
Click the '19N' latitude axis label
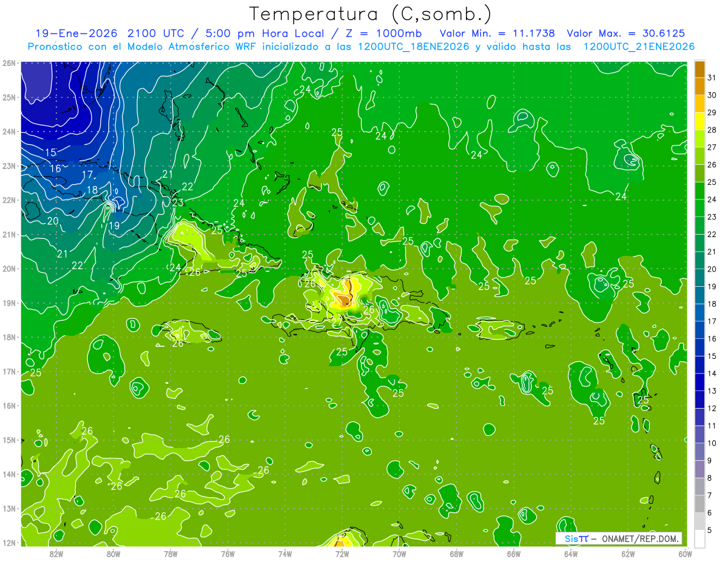coord(9,303)
